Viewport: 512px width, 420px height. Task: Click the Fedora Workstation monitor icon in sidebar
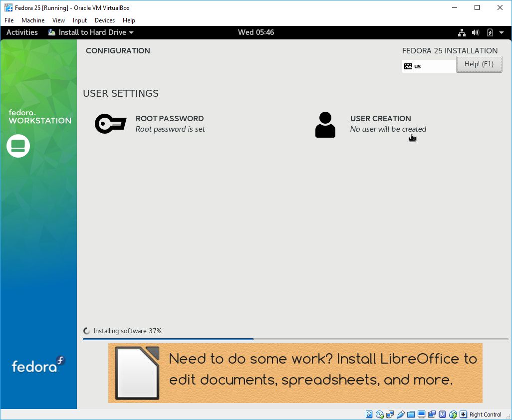(x=18, y=146)
